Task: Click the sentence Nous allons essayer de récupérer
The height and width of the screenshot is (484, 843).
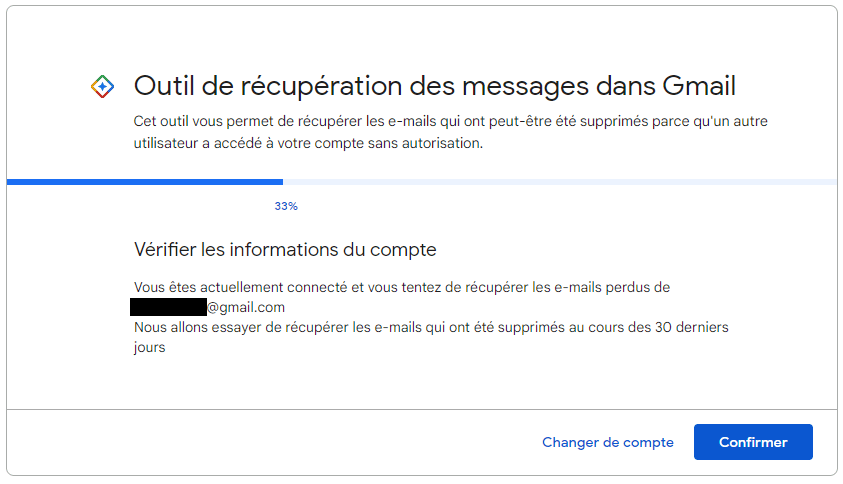Action: pos(431,328)
